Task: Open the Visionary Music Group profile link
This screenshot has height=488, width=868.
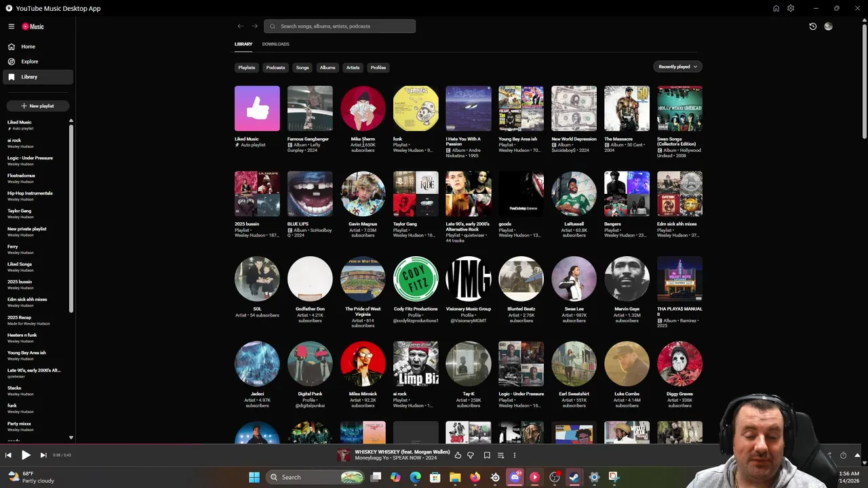Action: coord(469,309)
